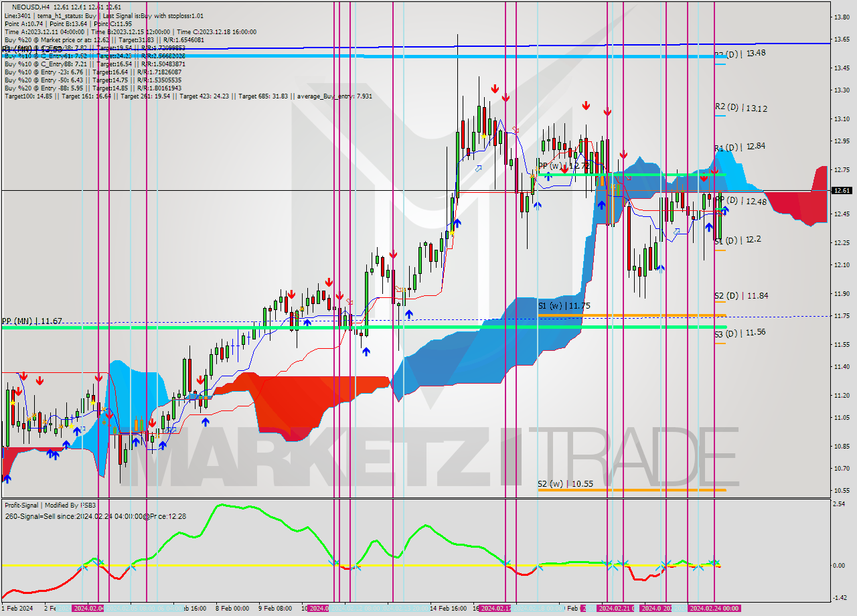
Task: Click the '8 Feb 00:00' time axis label
Action: [x=233, y=609]
